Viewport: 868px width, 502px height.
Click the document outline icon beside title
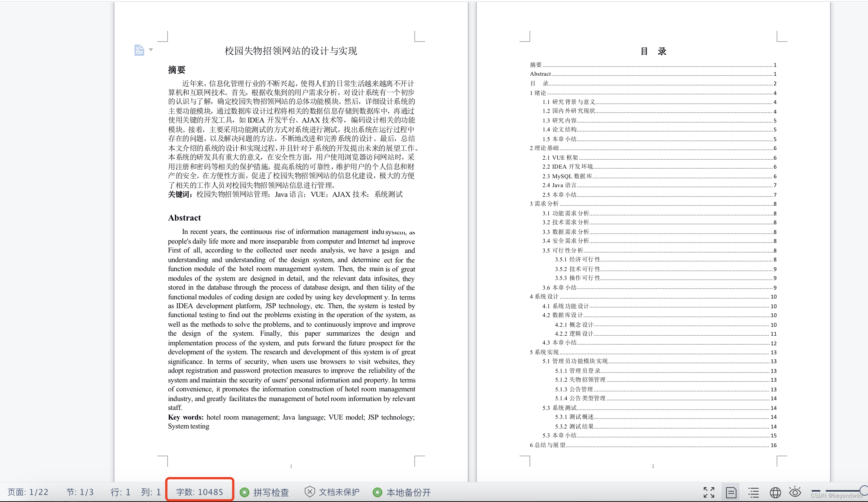pos(139,50)
